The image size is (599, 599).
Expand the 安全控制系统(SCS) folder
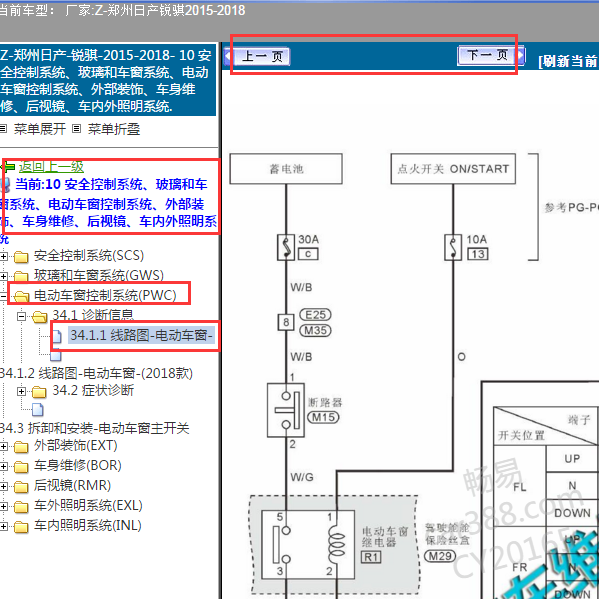coord(3,256)
